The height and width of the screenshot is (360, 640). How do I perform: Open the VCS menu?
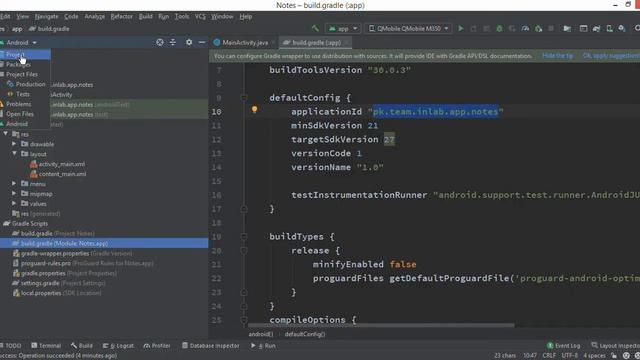pos(200,17)
